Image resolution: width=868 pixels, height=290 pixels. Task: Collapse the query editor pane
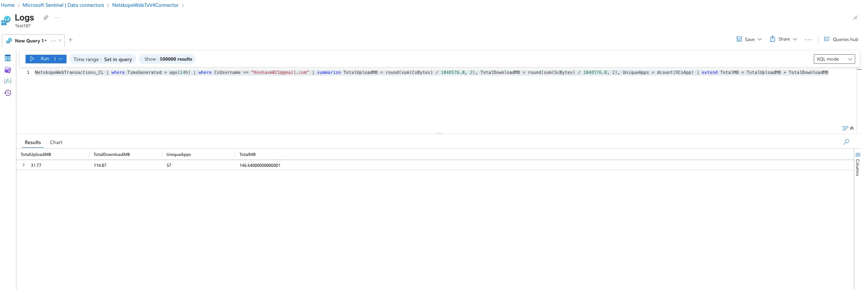coord(852,128)
